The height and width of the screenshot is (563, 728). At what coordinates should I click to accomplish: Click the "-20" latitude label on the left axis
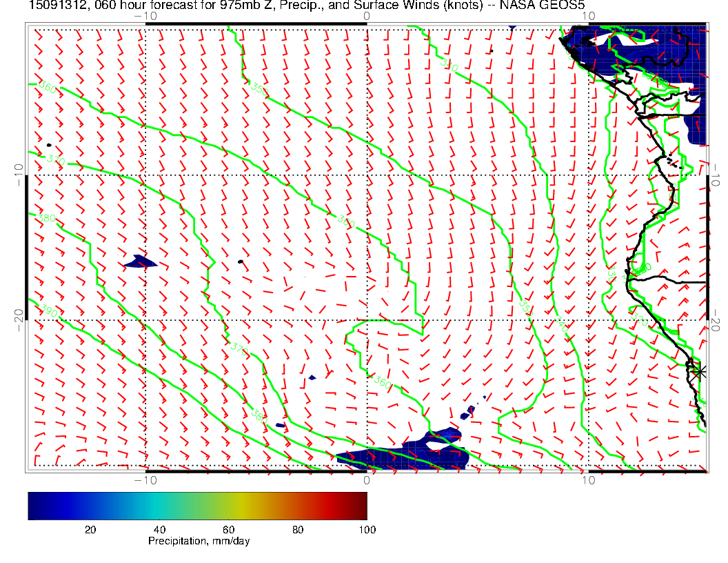[19, 320]
